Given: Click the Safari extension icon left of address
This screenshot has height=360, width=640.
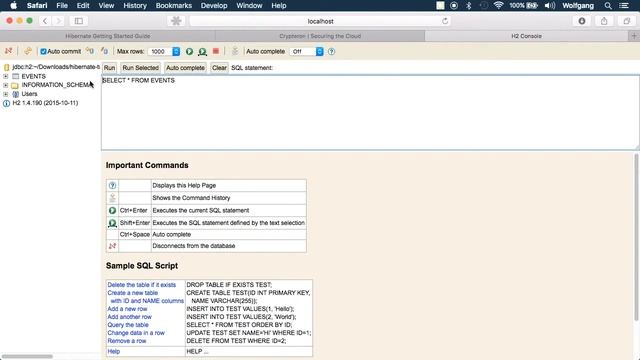Looking at the screenshot, I should tap(176, 21).
